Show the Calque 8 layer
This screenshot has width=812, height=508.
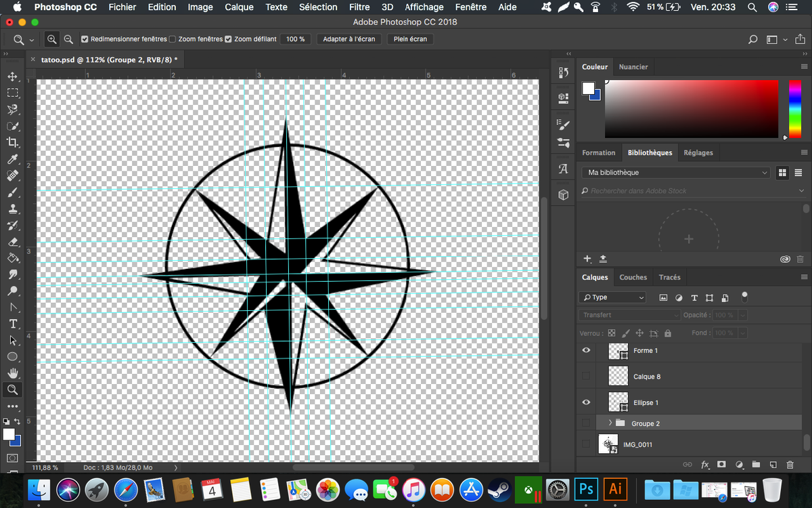[586, 376]
